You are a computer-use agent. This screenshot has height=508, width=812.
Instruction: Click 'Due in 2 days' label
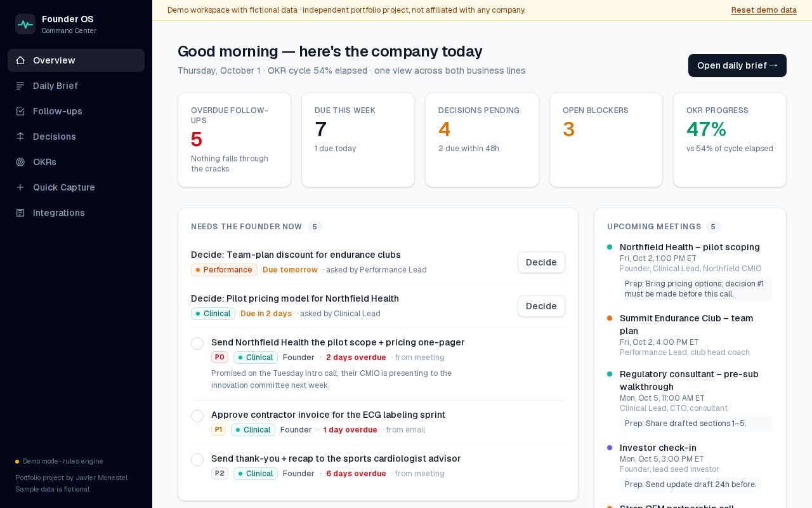coord(266,314)
